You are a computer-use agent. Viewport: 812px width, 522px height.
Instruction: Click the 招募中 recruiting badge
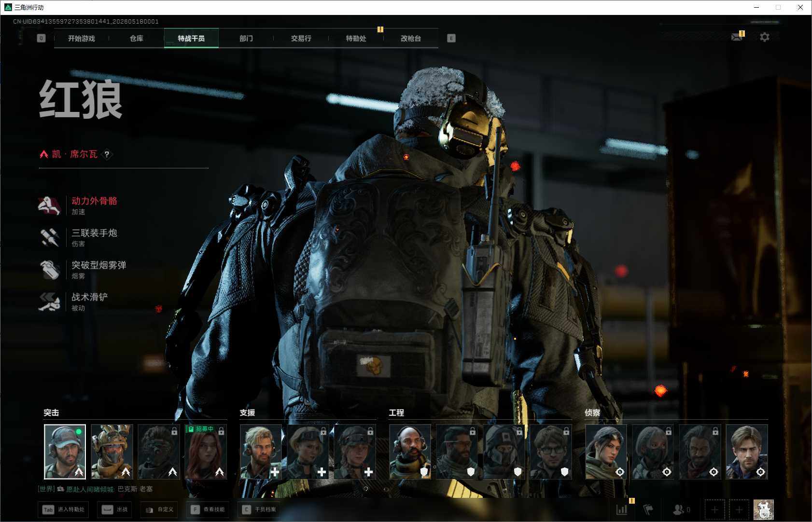click(201, 429)
